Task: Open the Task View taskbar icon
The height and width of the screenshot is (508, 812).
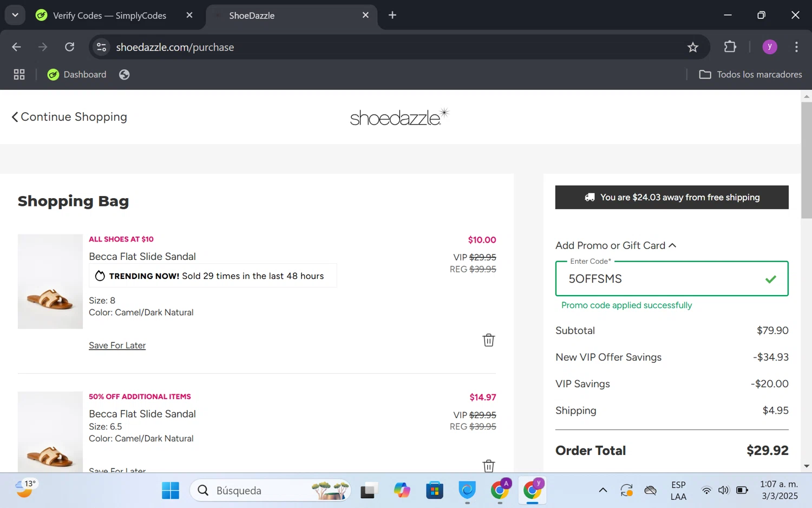Action: pos(368,491)
